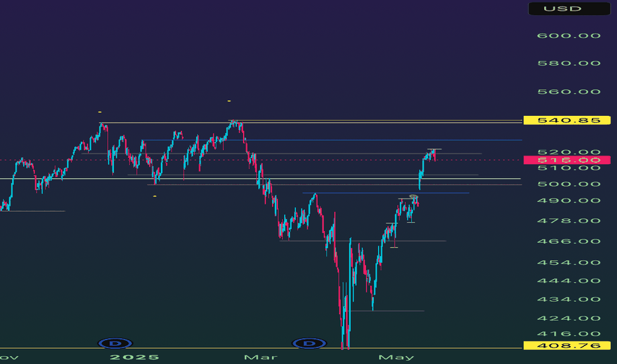Screen dimensions: 617x364
Task: Select the 408.76 yellow price label
Action: point(567,345)
